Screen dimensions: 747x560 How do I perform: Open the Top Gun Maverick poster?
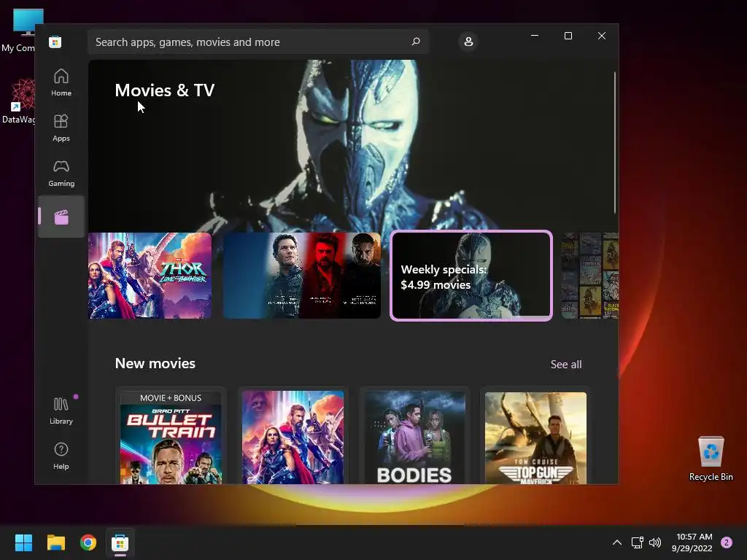[x=535, y=437]
